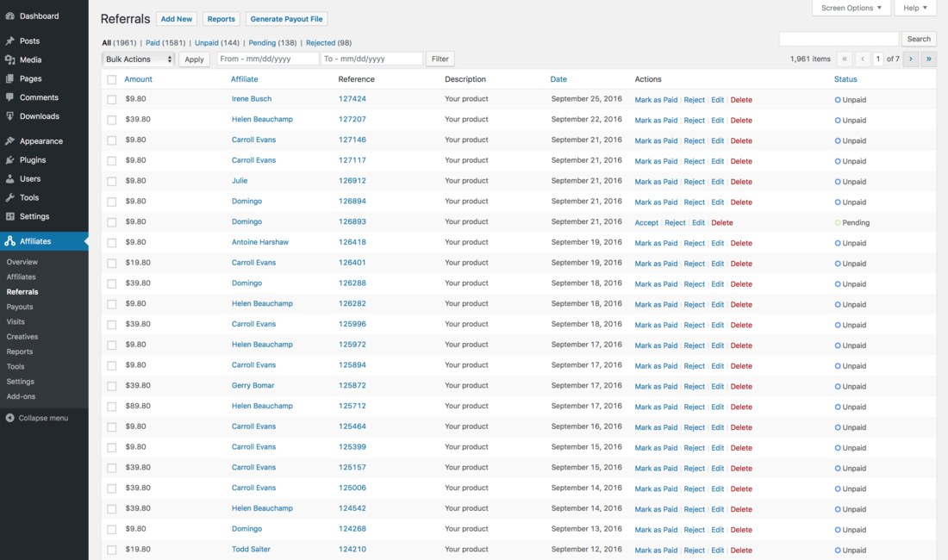
Task: Click the From date input field
Action: point(267,59)
